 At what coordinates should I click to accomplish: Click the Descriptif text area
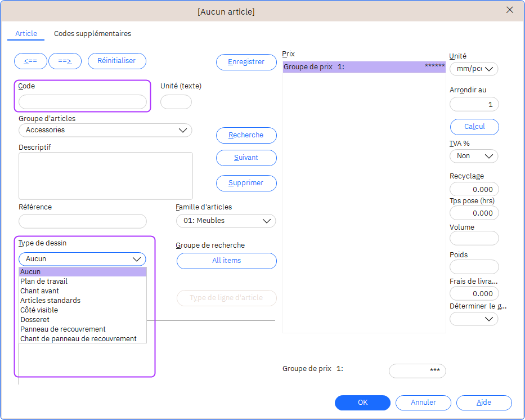pos(105,176)
